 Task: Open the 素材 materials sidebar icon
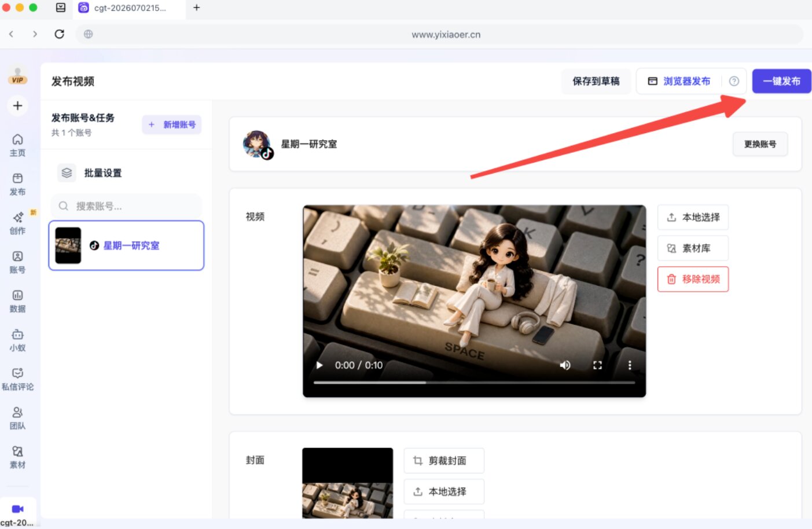point(17,457)
